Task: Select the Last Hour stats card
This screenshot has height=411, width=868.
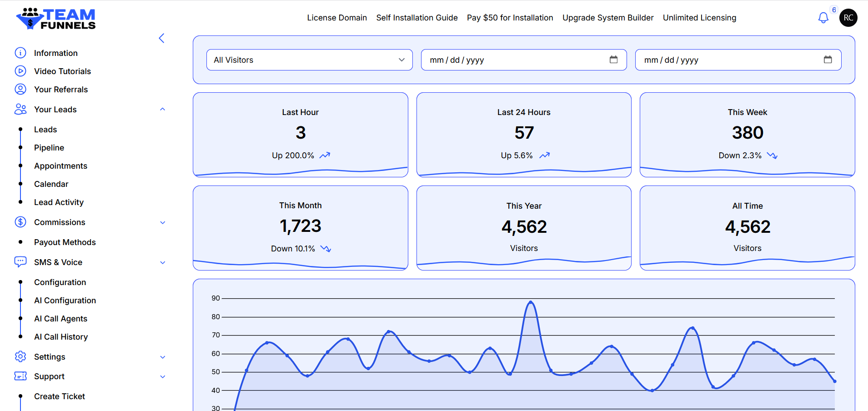Action: [x=301, y=135]
